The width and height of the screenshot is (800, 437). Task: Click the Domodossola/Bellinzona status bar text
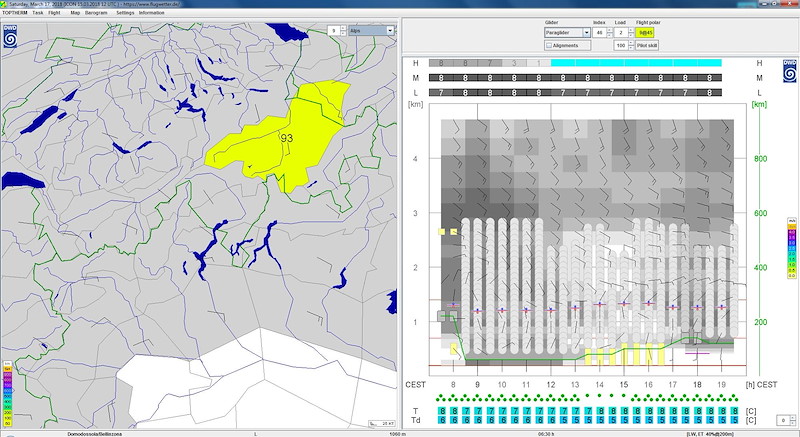point(94,434)
